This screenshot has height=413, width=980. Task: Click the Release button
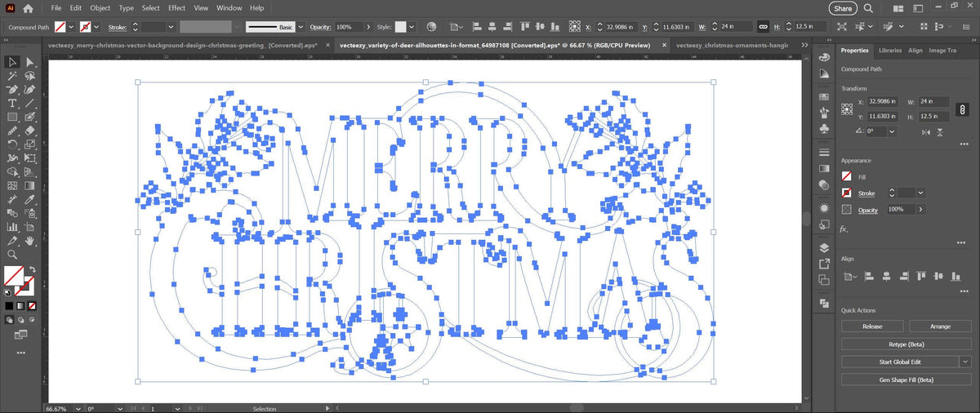872,326
